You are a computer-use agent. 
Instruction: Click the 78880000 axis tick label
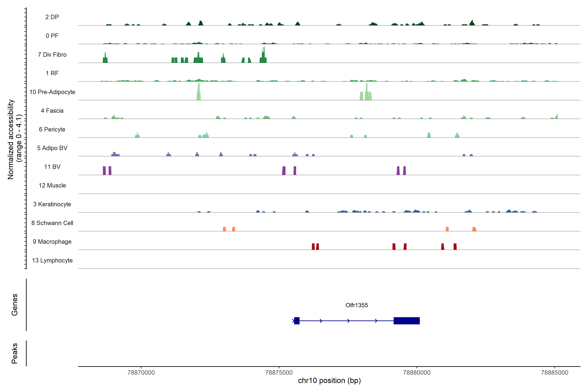417,373
